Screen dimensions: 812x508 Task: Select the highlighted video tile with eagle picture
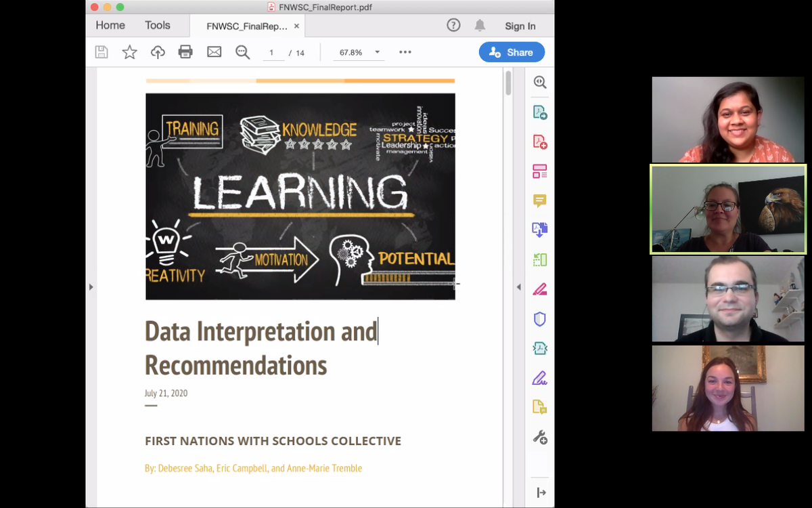point(728,209)
